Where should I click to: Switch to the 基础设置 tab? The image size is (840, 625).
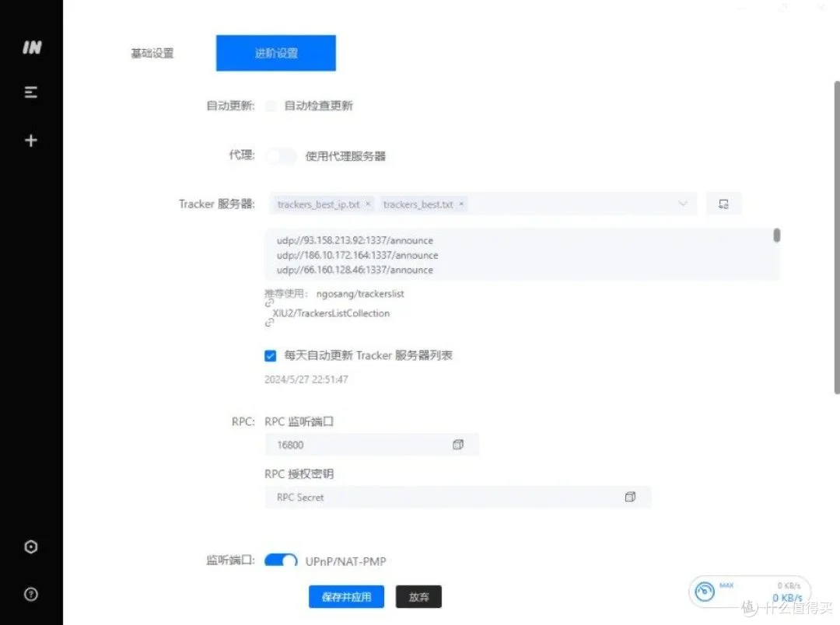[x=152, y=54]
